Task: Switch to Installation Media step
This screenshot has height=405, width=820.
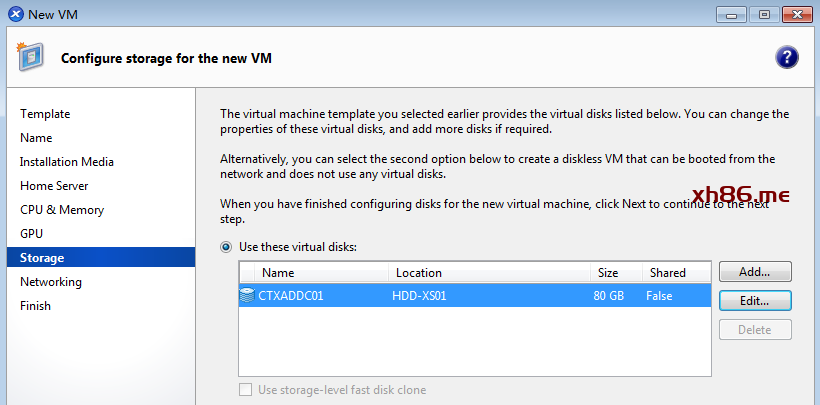Action: pos(67,162)
